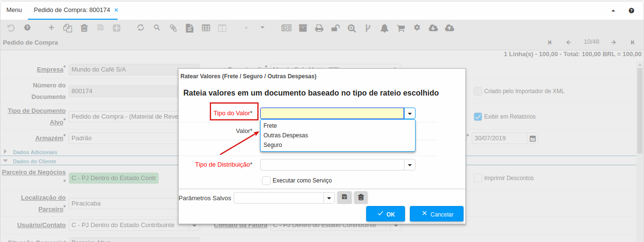This screenshot has width=644, height=242.
Task: Switch to the Menu tab
Action: 14,10
